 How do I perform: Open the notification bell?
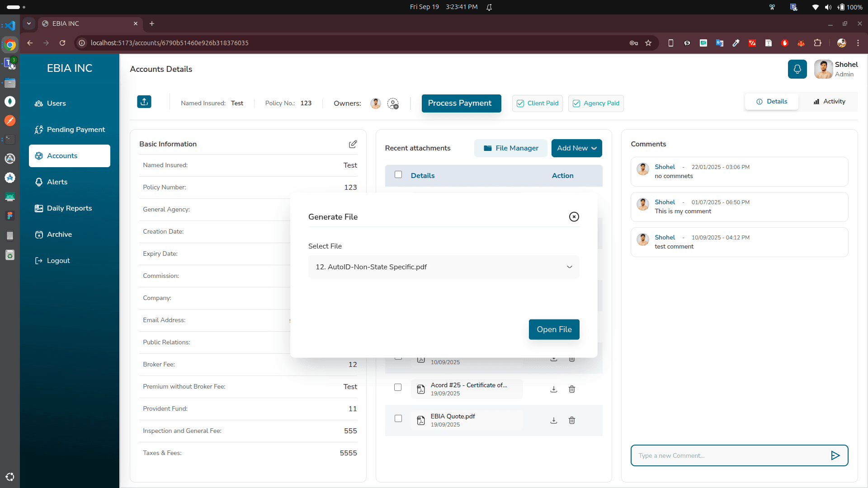(797, 69)
